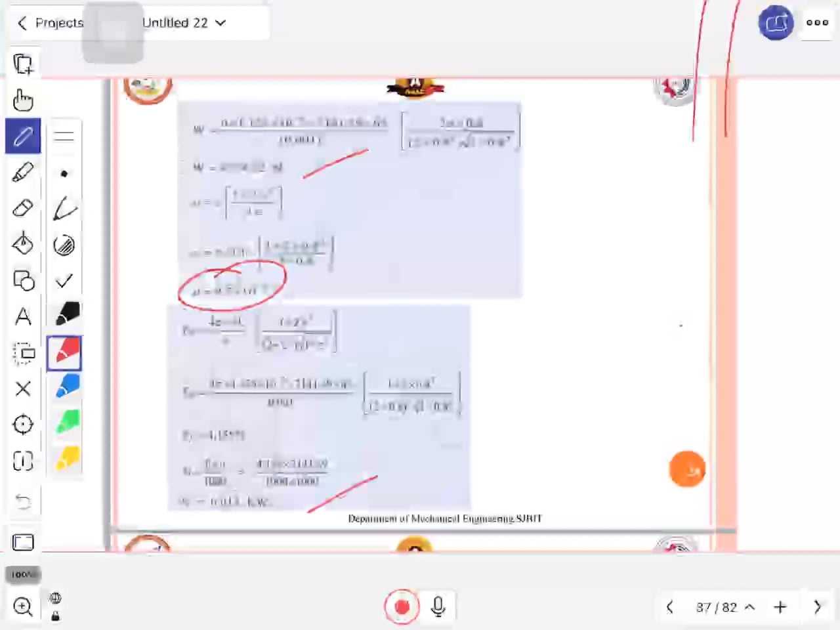Start recording with the red record button
840x630 pixels.
(x=402, y=607)
